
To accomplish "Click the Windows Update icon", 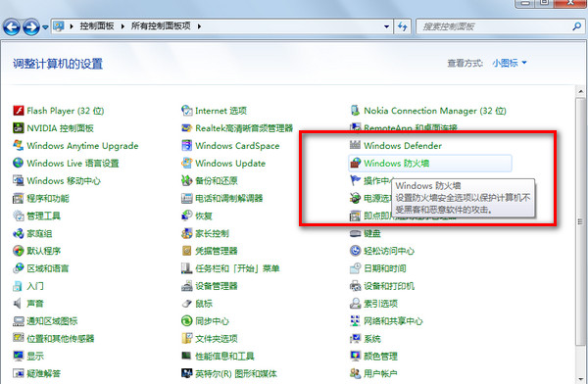I will [187, 164].
